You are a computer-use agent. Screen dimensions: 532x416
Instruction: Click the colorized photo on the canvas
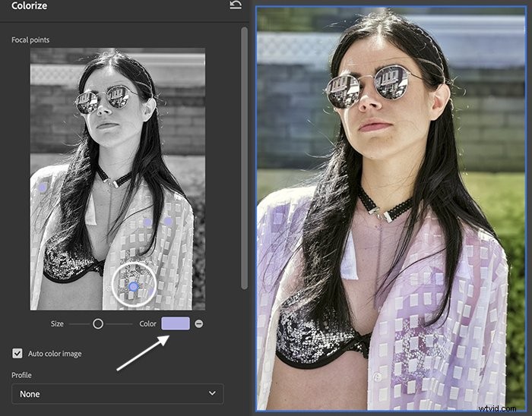pos(391,208)
